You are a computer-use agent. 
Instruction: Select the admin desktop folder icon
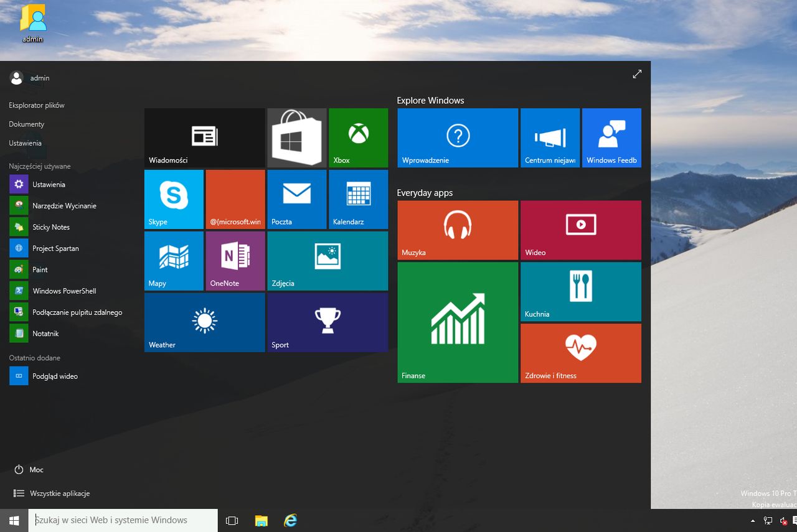tap(32, 24)
